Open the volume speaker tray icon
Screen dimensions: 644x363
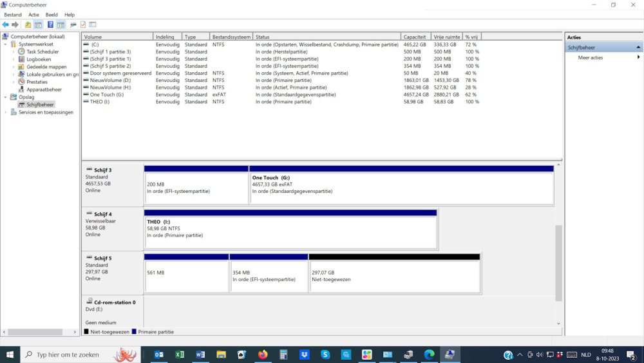540,355
